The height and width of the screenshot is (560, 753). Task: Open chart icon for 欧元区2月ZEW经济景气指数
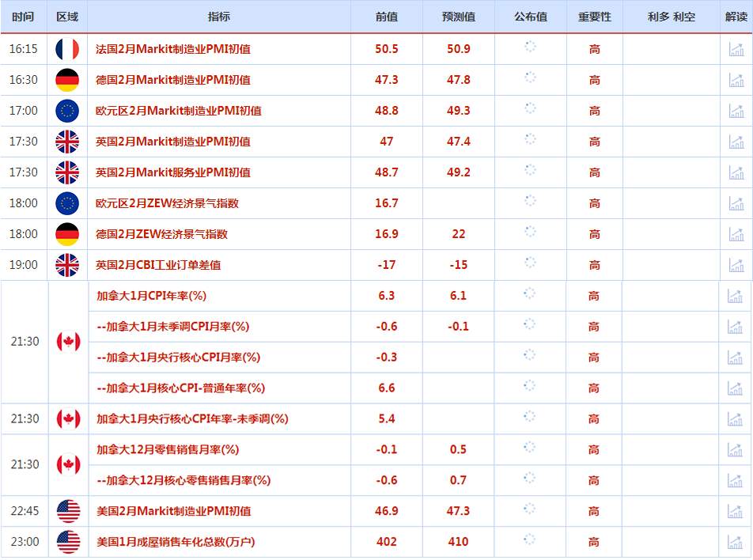(x=736, y=203)
